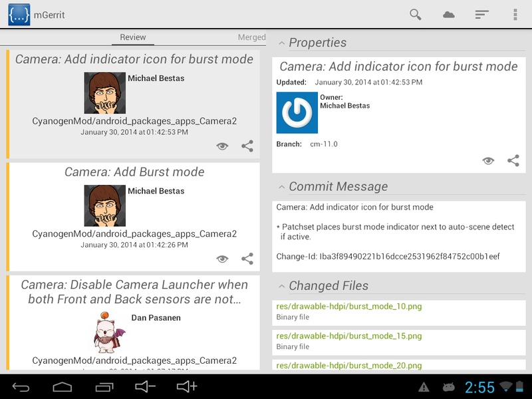The image size is (532, 399).
Task: Tap Michael Bestas avatar on 'Add Burst mode' card
Action: (105, 205)
